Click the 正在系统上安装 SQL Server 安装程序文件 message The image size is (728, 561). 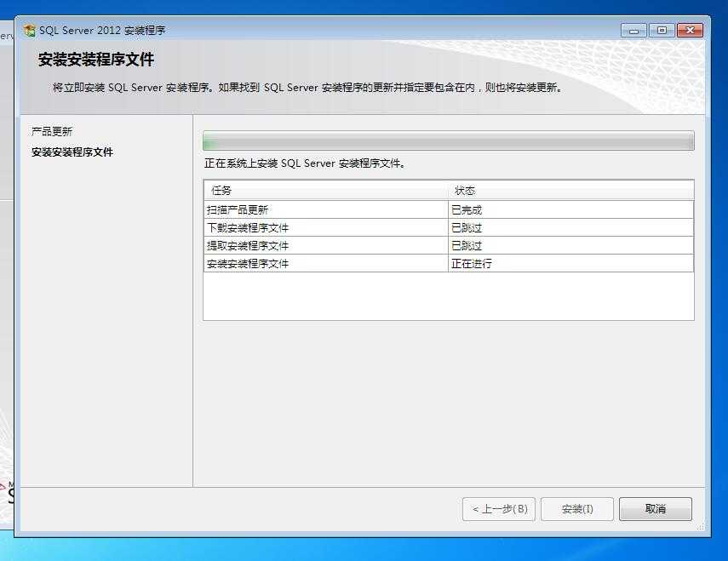tap(305, 163)
